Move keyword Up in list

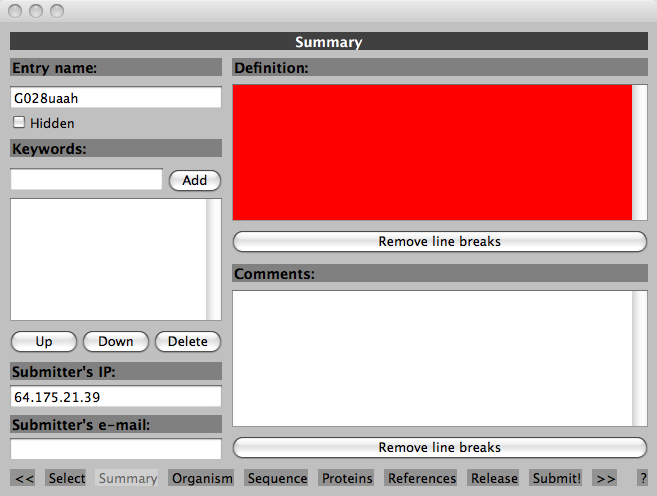point(43,341)
